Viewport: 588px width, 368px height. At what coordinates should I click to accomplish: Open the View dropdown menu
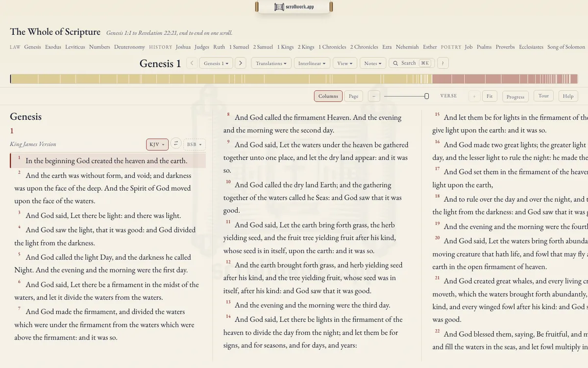pyautogui.click(x=345, y=63)
